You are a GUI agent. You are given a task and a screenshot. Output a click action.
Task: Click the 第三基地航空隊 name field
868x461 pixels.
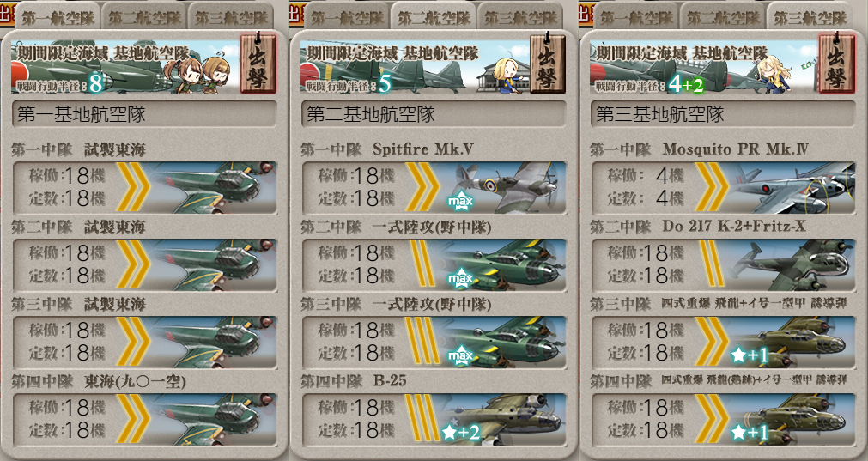coord(723,114)
